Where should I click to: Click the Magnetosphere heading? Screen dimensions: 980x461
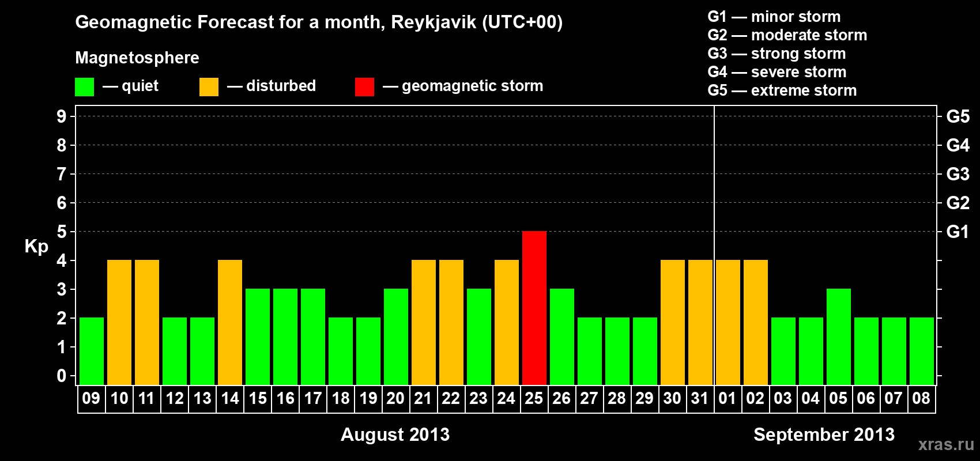pyautogui.click(x=137, y=58)
